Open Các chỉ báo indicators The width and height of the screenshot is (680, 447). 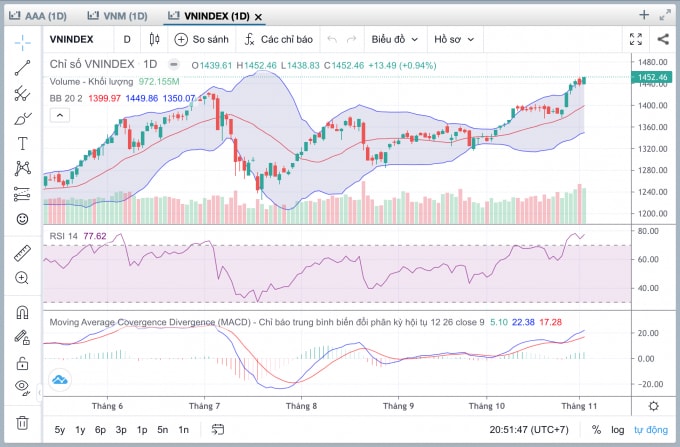pyautogui.click(x=278, y=39)
